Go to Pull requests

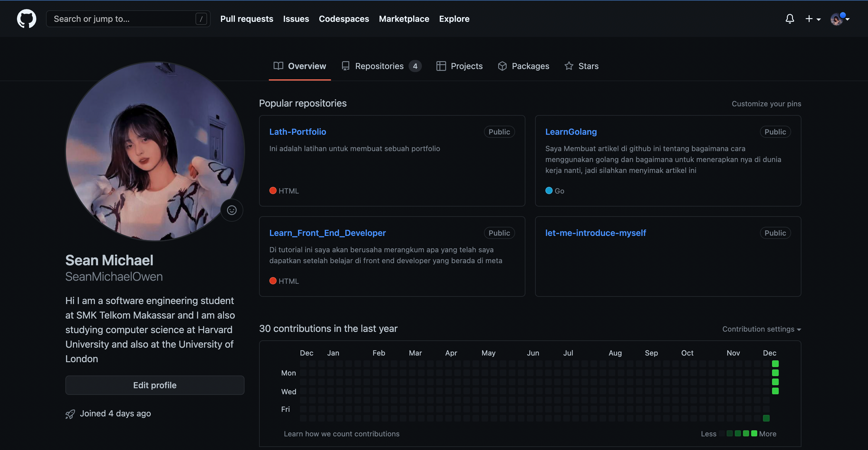point(247,19)
